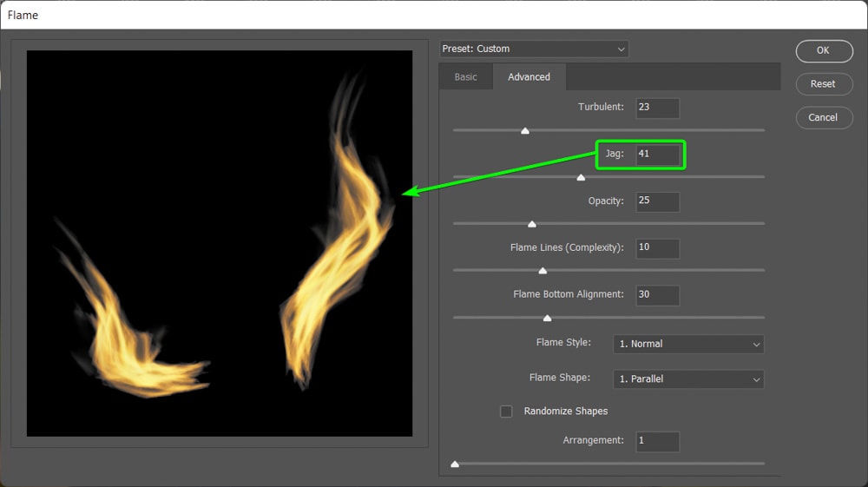
Task: Click the Opacity slider handle
Action: coord(532,224)
